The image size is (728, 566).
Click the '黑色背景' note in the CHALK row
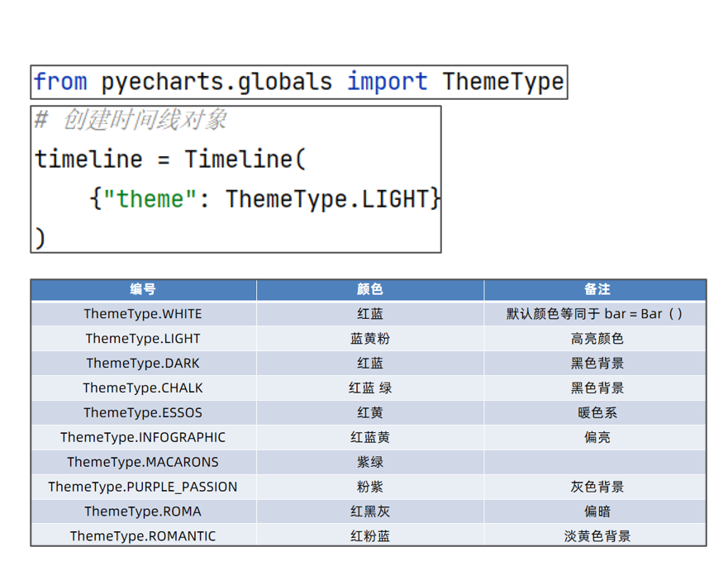pos(595,388)
